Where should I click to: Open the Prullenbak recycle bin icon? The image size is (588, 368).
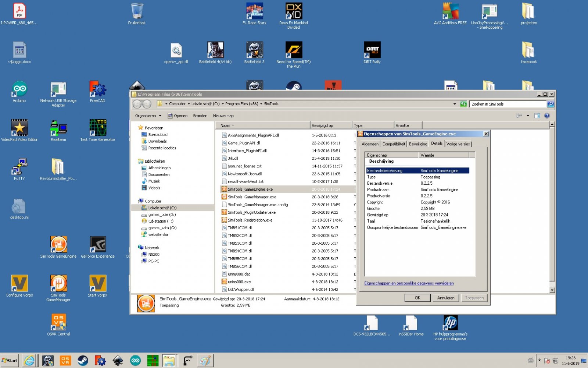[137, 14]
